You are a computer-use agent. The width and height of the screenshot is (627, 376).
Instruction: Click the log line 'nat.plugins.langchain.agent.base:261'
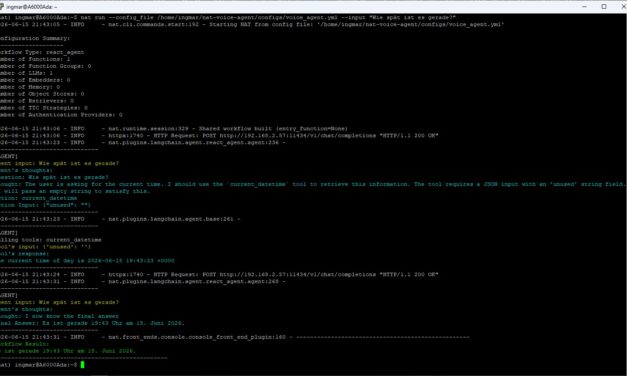120,219
